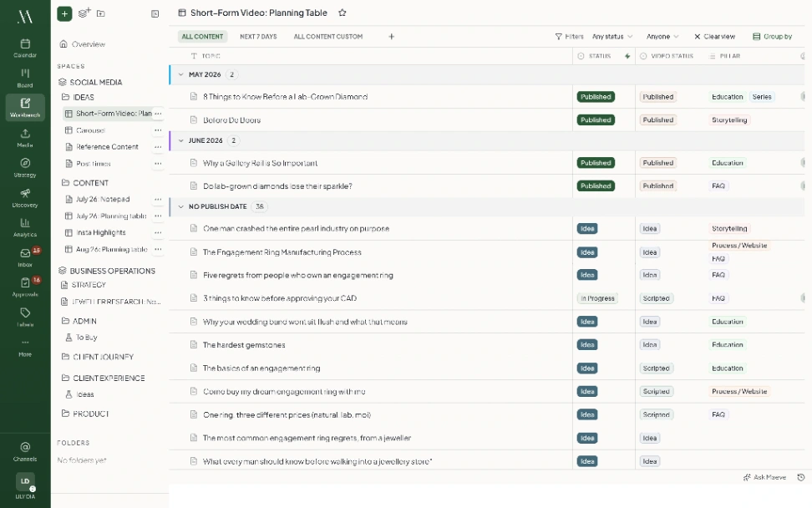
Task: Open the Board view icon
Action: click(25, 78)
